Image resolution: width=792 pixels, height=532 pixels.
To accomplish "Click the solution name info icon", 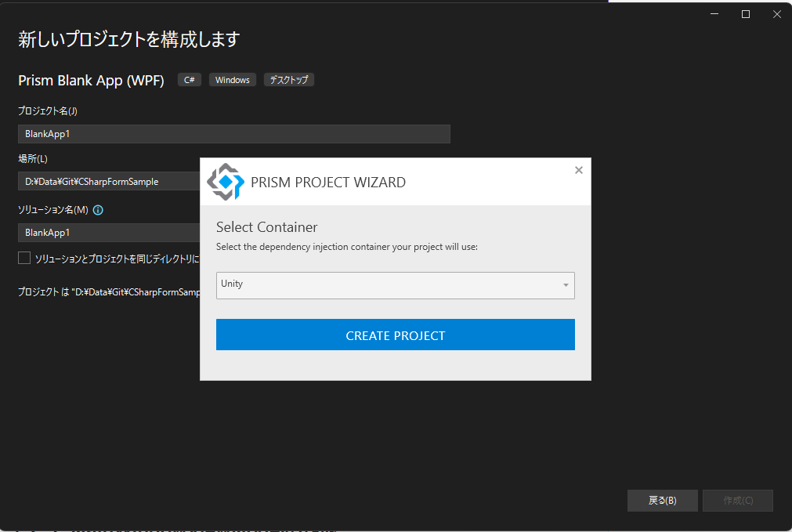I will point(98,210).
